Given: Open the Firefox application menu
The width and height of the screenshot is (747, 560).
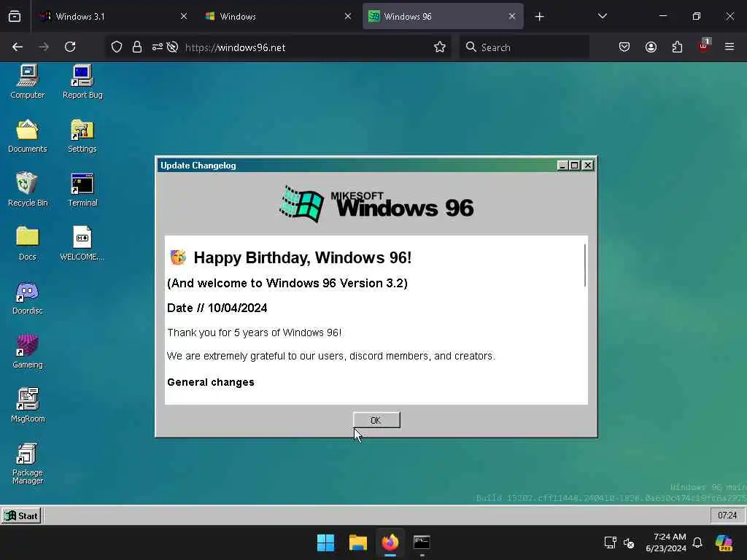Looking at the screenshot, I should (x=729, y=47).
